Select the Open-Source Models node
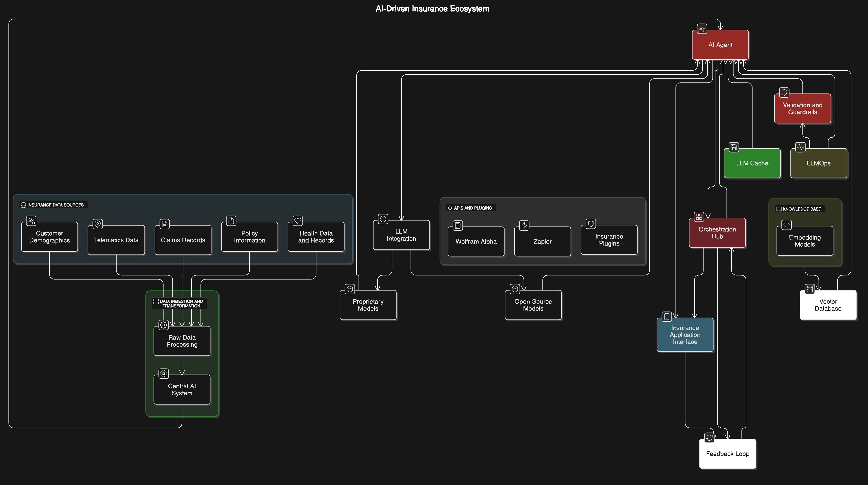Image resolution: width=868 pixels, height=485 pixels. click(533, 305)
